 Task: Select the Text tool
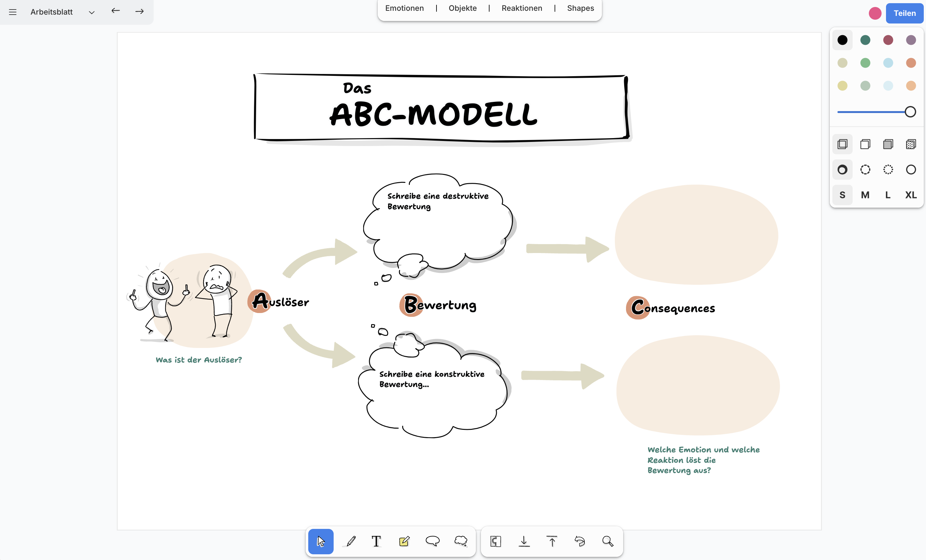pos(376,541)
